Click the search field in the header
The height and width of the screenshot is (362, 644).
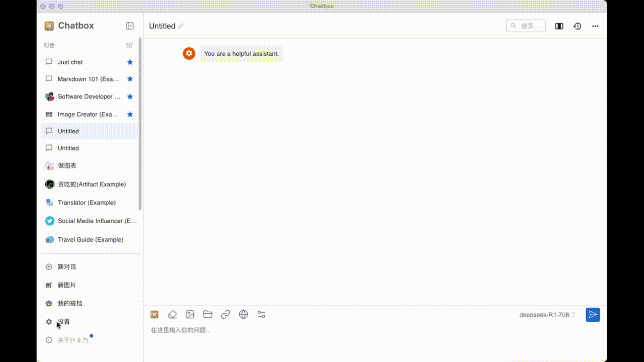526,26
